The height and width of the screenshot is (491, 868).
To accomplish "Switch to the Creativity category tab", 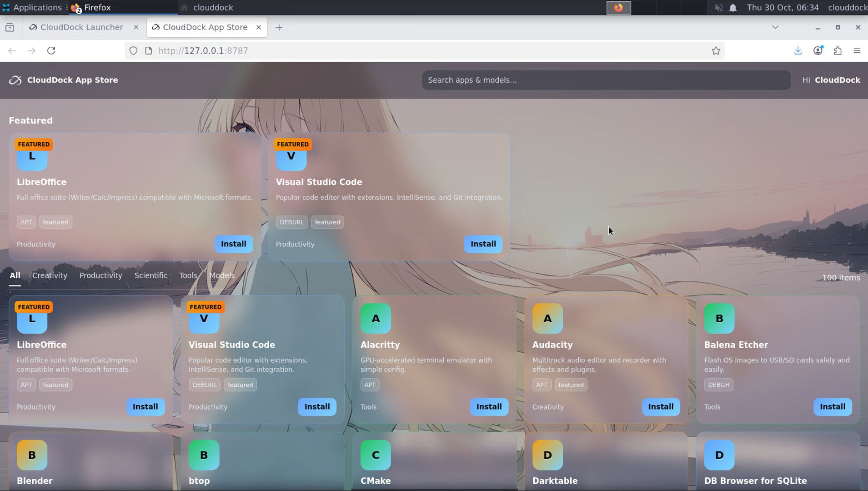I will click(50, 275).
